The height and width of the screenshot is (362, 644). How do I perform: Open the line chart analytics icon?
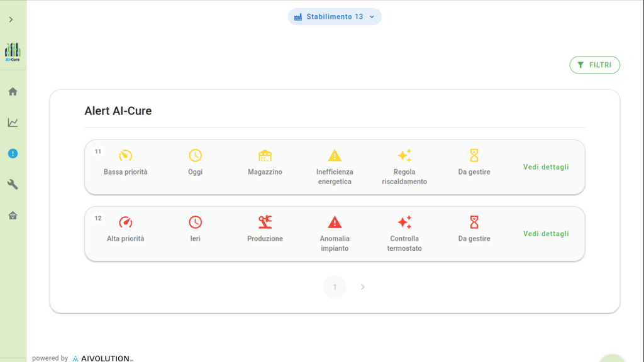coord(13,123)
